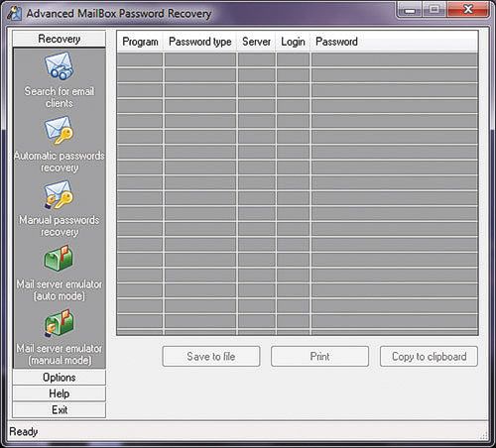Click the Save to file button
This screenshot has width=496, height=448.
click(x=211, y=357)
